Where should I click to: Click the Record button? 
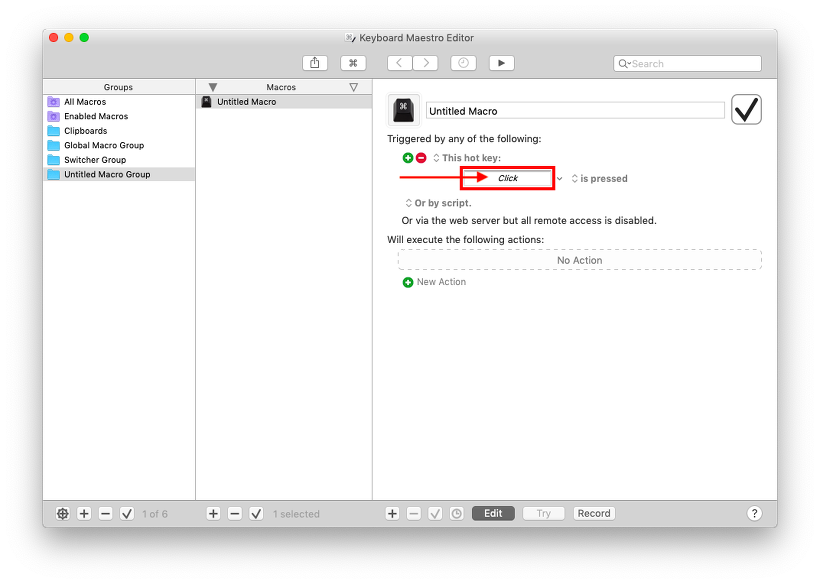[594, 513]
